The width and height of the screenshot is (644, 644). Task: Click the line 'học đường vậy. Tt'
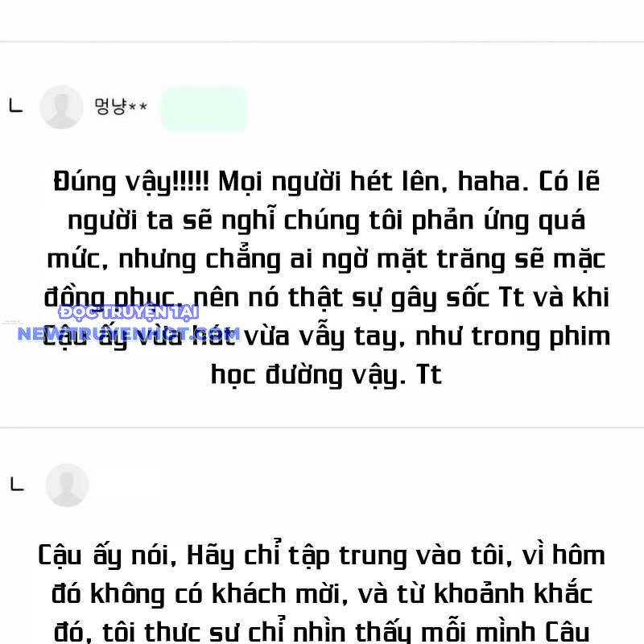327,375
